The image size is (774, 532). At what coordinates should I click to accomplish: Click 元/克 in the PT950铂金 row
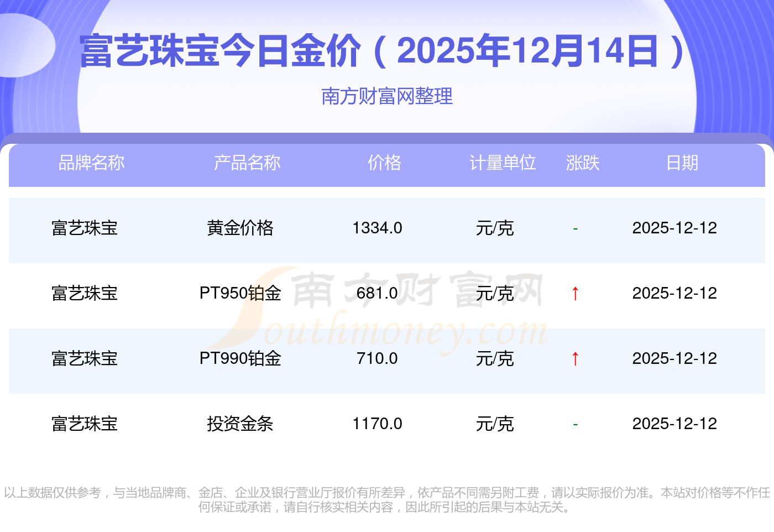[x=495, y=293]
